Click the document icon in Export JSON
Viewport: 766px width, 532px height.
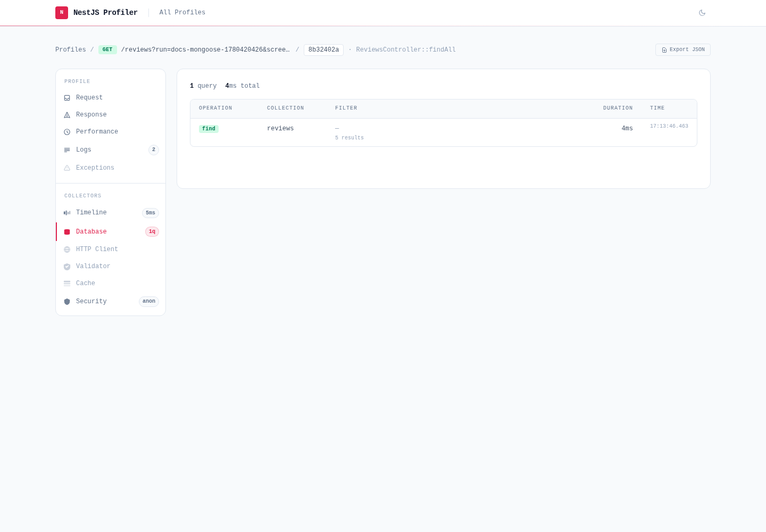click(x=664, y=50)
